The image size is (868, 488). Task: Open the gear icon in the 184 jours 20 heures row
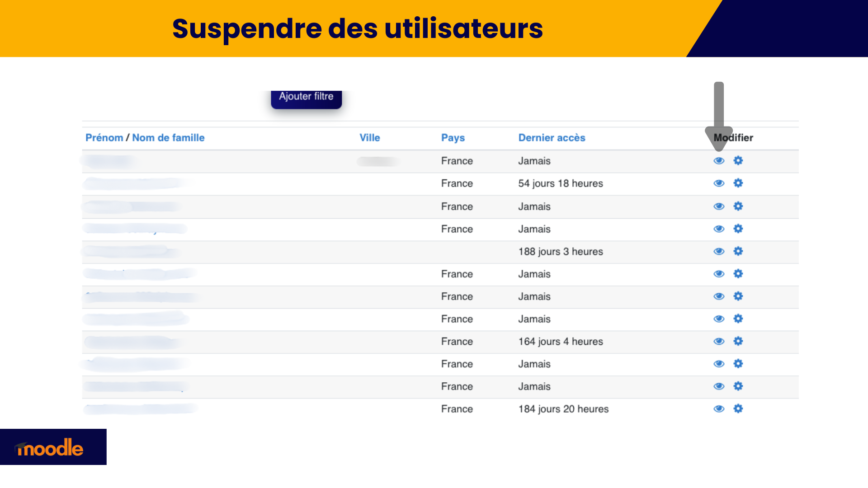click(x=738, y=408)
